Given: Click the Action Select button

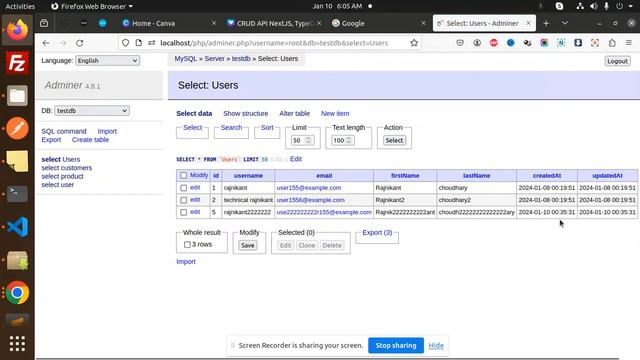Looking at the screenshot, I should tap(394, 140).
